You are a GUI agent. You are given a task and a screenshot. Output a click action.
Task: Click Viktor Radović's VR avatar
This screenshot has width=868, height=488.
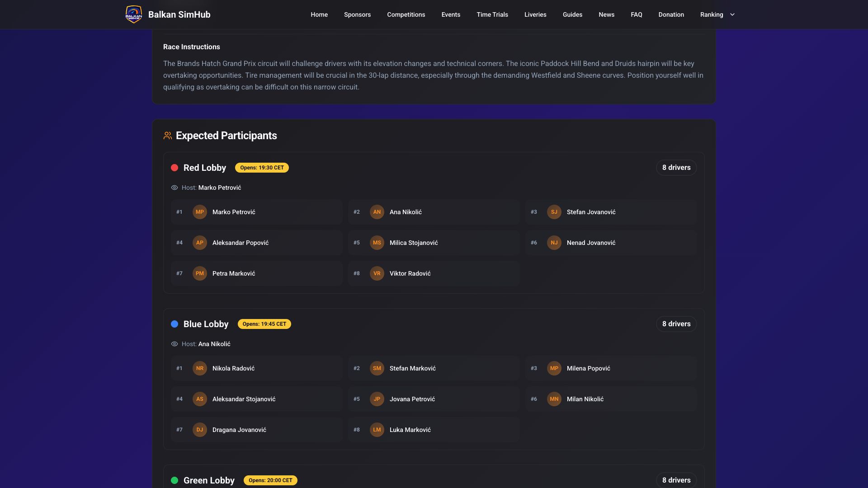[x=377, y=273]
